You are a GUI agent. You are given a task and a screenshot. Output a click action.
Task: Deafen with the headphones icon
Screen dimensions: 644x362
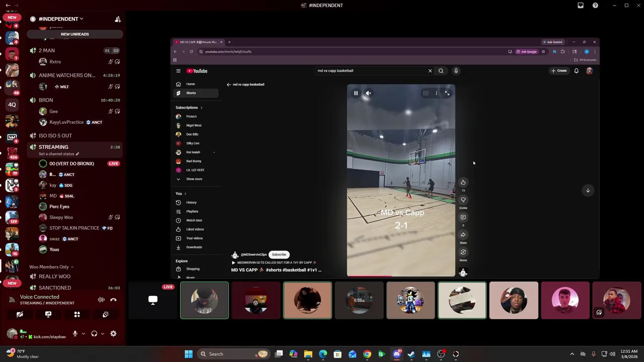pos(94,333)
